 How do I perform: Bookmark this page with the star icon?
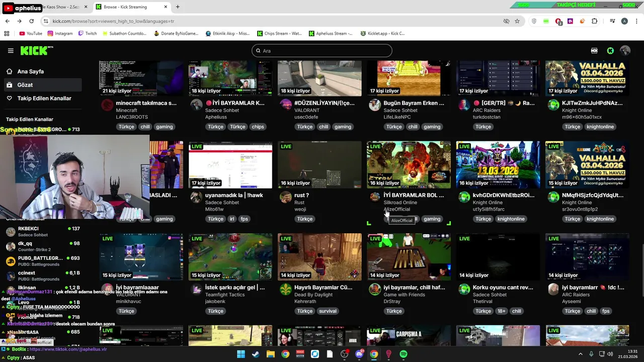click(x=517, y=21)
